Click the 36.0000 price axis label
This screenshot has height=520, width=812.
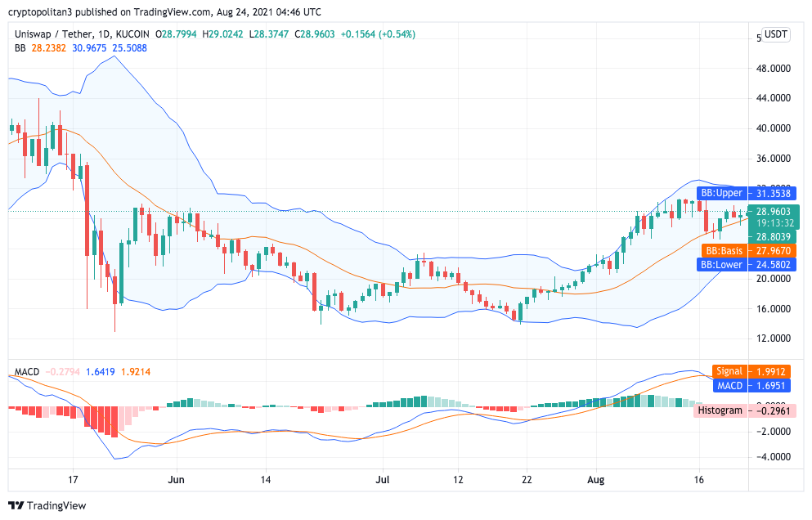(x=774, y=159)
